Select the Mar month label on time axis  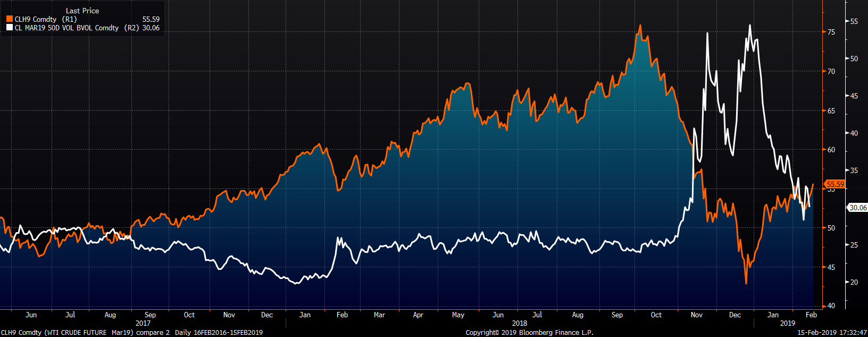[379, 315]
